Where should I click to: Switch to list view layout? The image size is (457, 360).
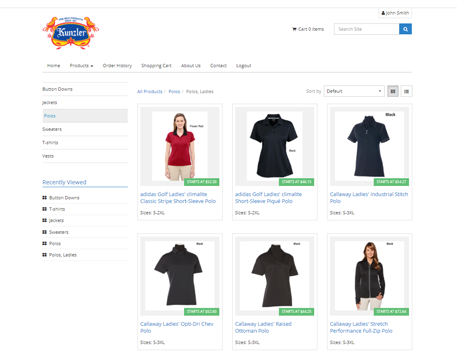point(406,91)
